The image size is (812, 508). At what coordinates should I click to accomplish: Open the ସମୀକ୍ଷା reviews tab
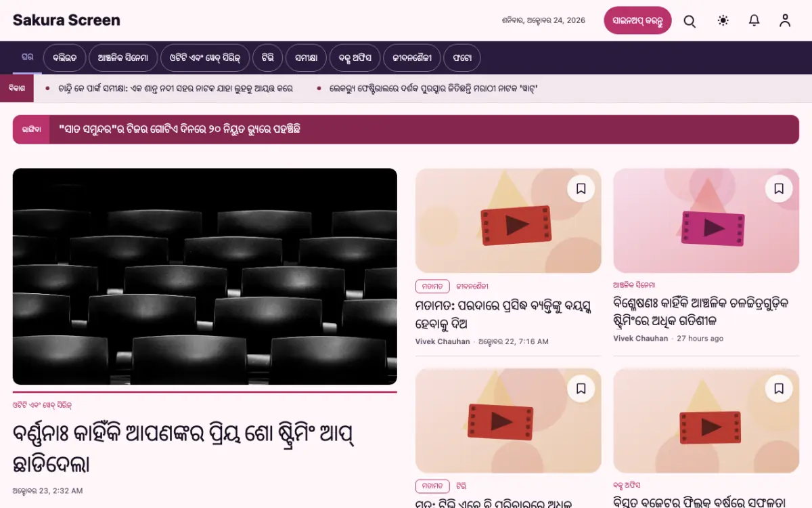coord(306,58)
